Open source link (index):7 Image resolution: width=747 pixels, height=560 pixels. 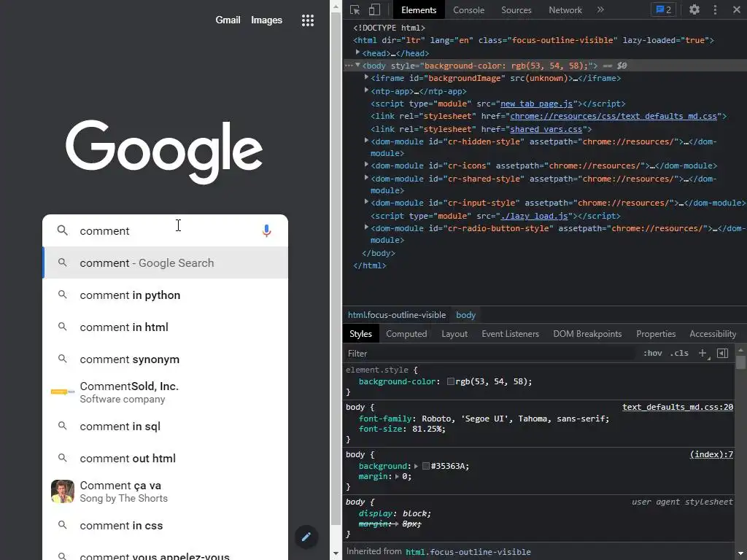pos(711,454)
